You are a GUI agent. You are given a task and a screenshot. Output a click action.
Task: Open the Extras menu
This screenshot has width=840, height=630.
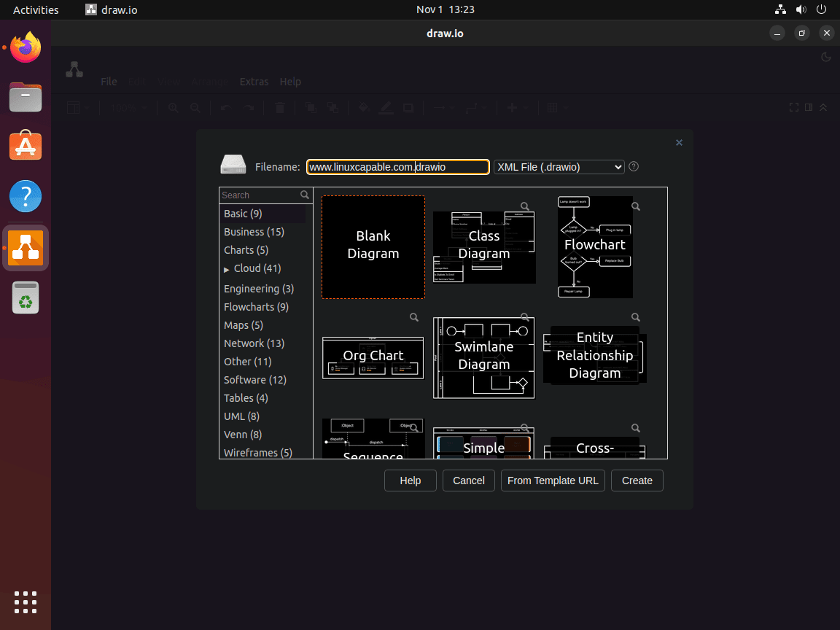pos(254,82)
